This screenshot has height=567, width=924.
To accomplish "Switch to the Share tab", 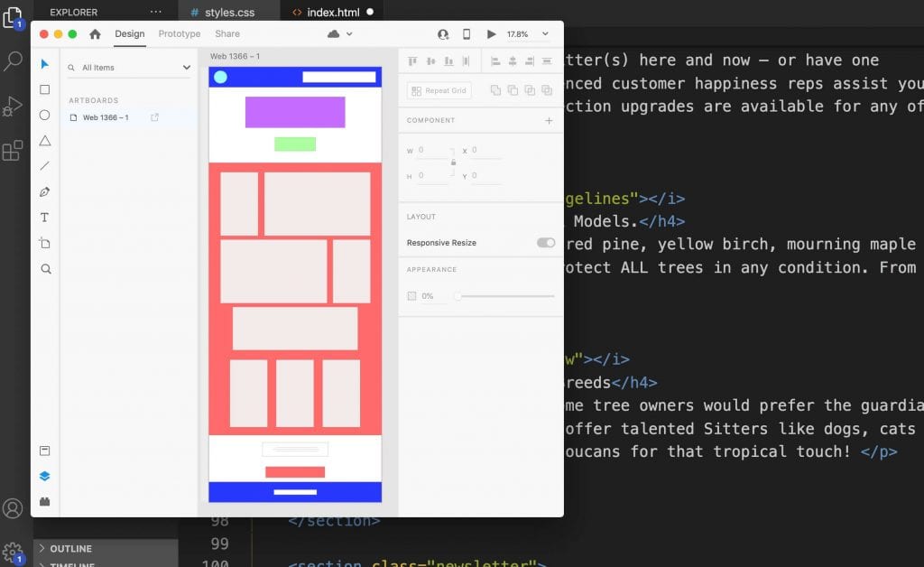I will click(x=227, y=34).
